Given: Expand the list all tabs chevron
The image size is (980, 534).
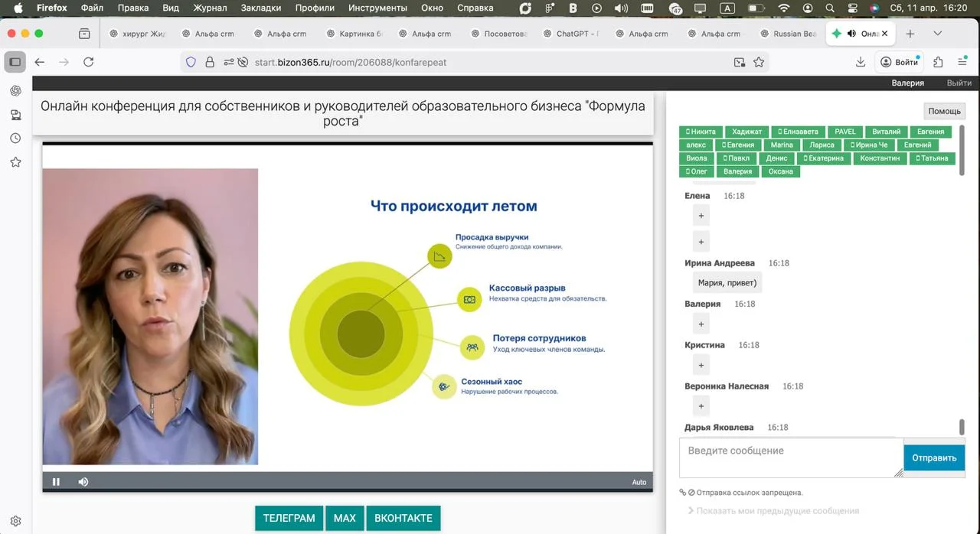Looking at the screenshot, I should pyautogui.click(x=937, y=34).
